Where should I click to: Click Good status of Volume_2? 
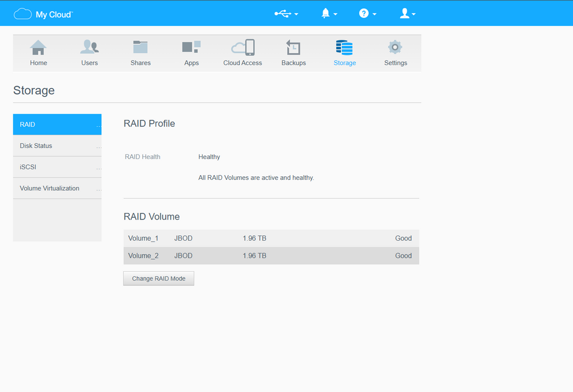click(x=403, y=256)
